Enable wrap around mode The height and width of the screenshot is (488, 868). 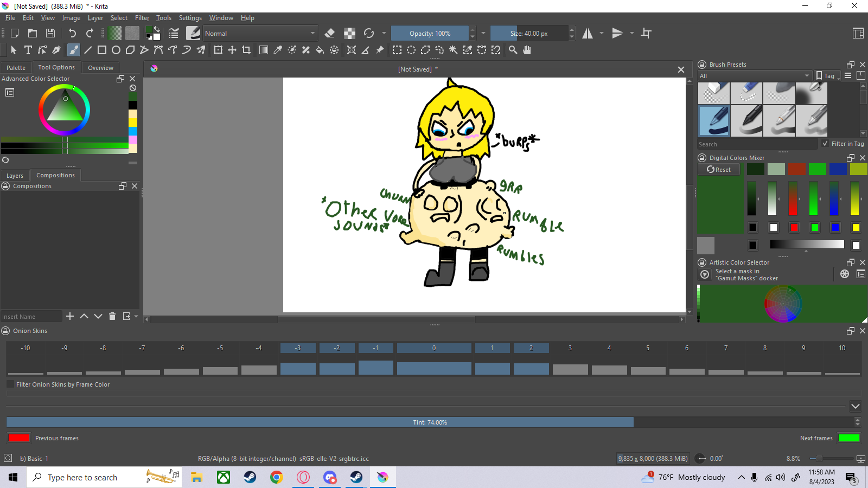pos(646,33)
